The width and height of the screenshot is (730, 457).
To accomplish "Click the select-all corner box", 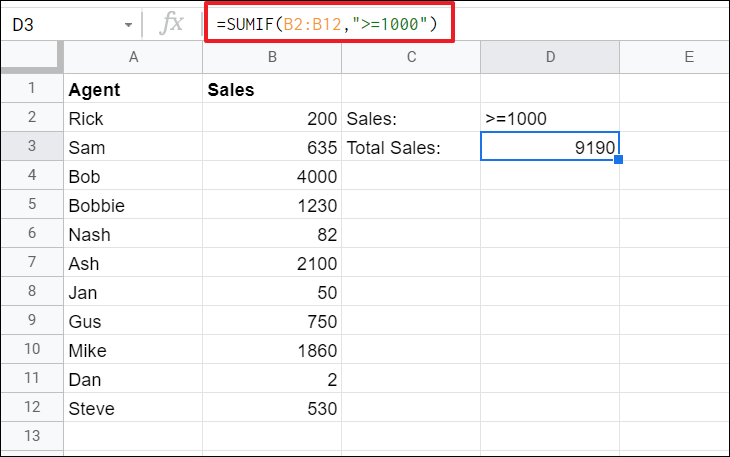I will click(x=31, y=58).
